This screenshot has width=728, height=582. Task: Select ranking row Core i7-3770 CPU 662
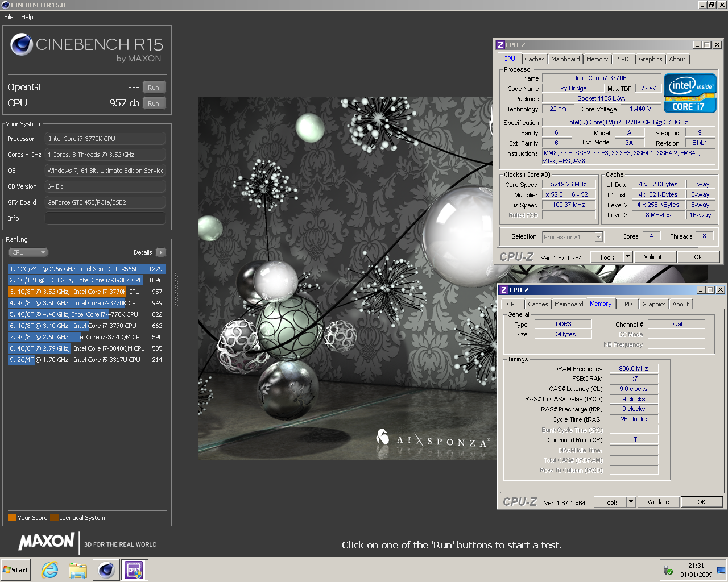(86, 326)
